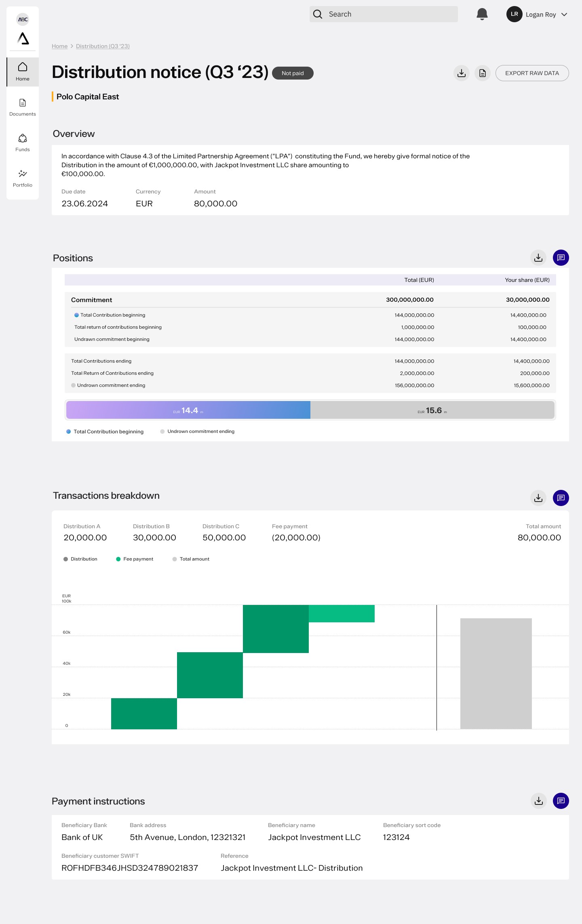Click the 300,000,000.00 commitment total

pyautogui.click(x=410, y=300)
